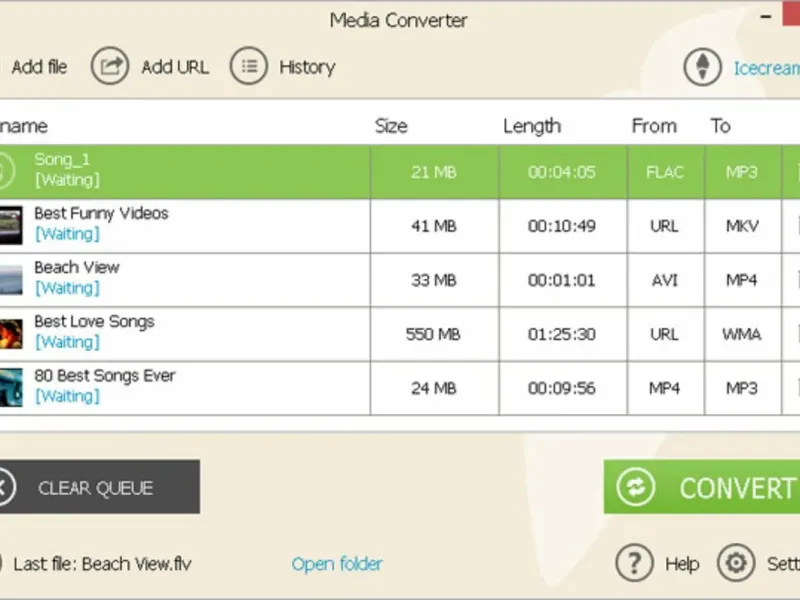Select the Best Funny Videos title
800x600 pixels.
(101, 213)
